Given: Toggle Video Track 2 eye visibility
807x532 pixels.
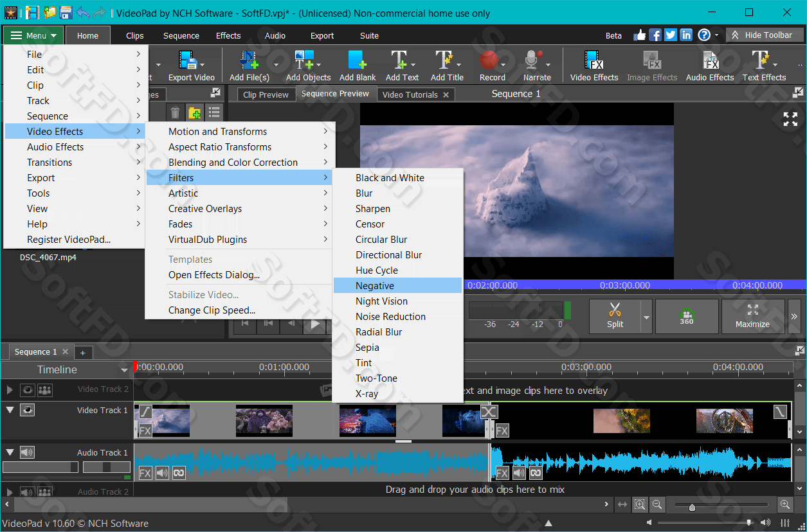Looking at the screenshot, I should pos(27,389).
